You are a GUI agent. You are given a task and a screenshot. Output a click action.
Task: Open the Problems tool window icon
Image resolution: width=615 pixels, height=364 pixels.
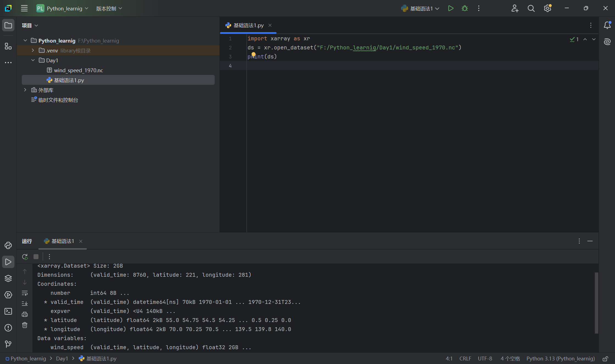click(8, 328)
